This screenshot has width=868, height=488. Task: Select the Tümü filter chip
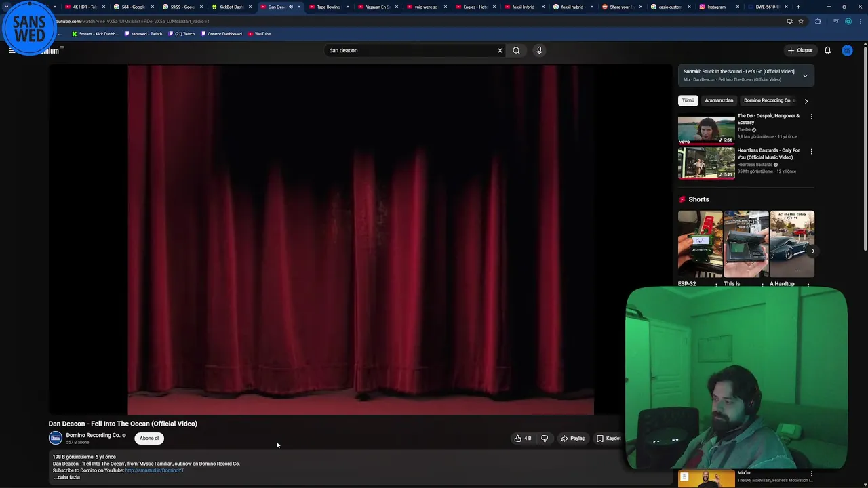pos(688,100)
